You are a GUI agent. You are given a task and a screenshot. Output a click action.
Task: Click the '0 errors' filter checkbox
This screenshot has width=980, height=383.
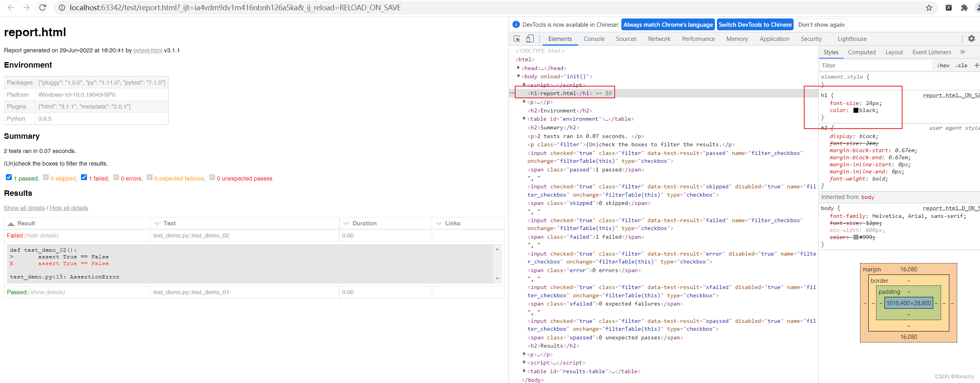116,177
